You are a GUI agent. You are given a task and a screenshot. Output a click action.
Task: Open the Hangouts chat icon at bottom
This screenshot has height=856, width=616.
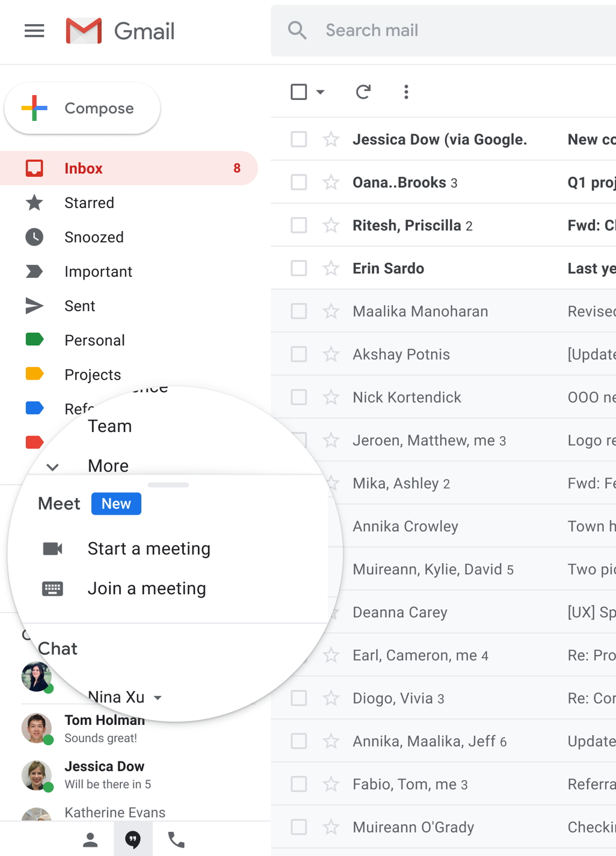pos(133,839)
